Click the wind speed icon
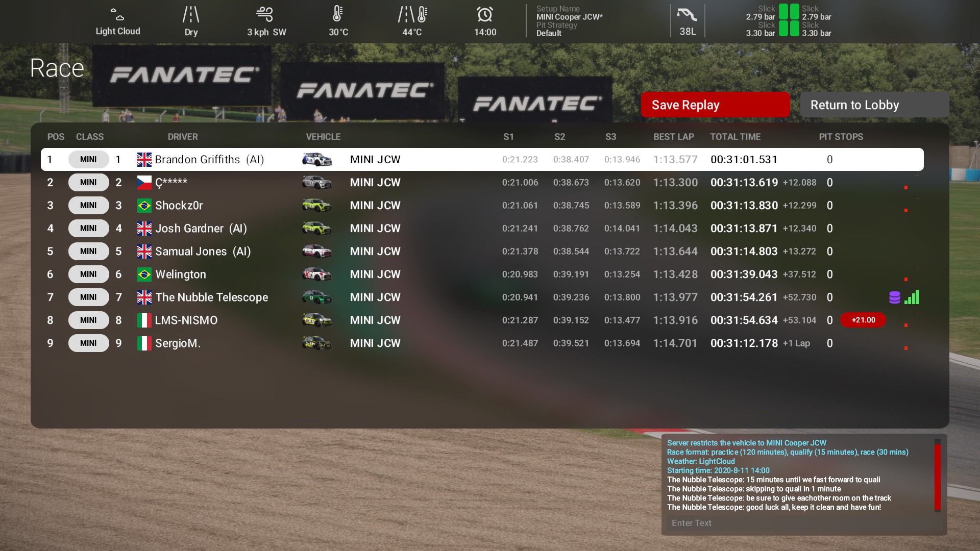 point(264,14)
